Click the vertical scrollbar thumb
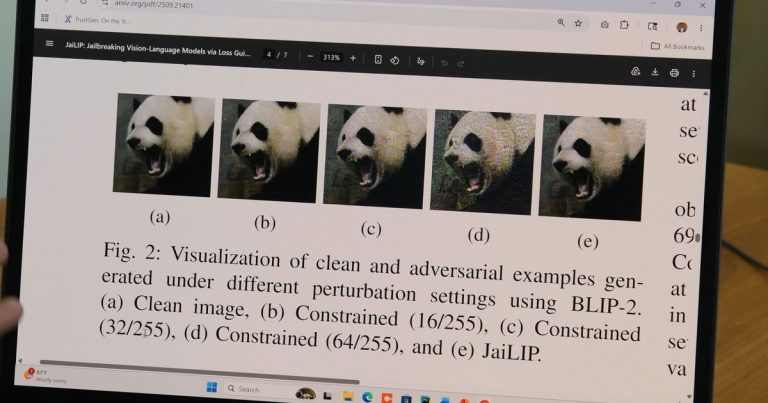 click(697, 238)
